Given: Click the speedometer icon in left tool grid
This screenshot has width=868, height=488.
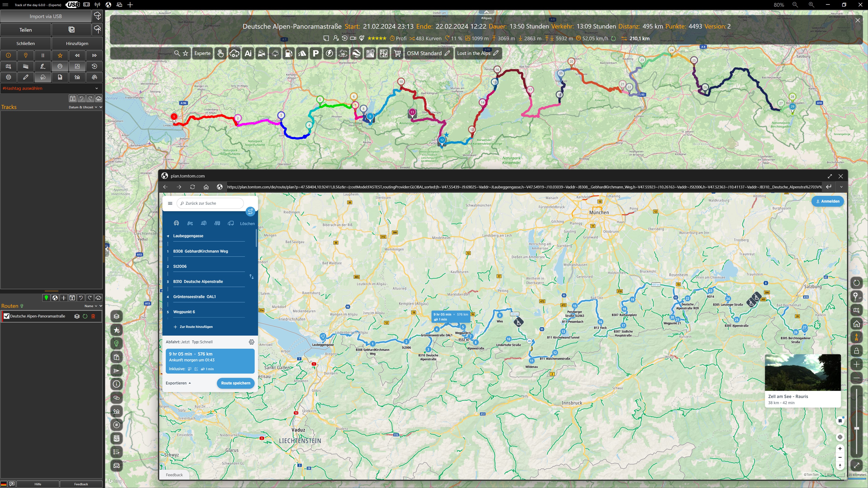Looking at the screenshot, I should coord(60,66).
